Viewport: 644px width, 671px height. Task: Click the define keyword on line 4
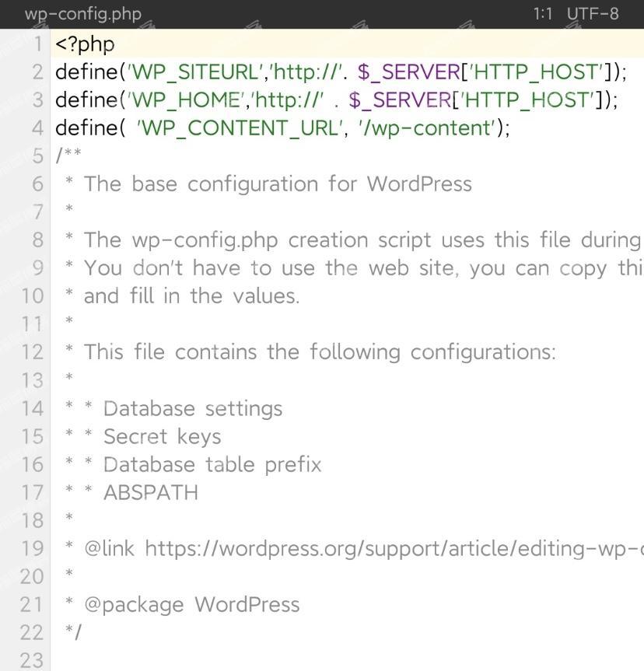click(x=86, y=128)
